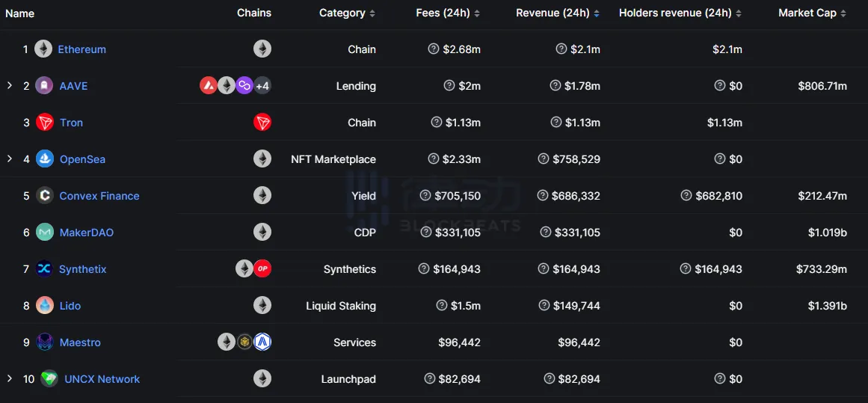Click the Lido droplet logo icon

coord(45,306)
